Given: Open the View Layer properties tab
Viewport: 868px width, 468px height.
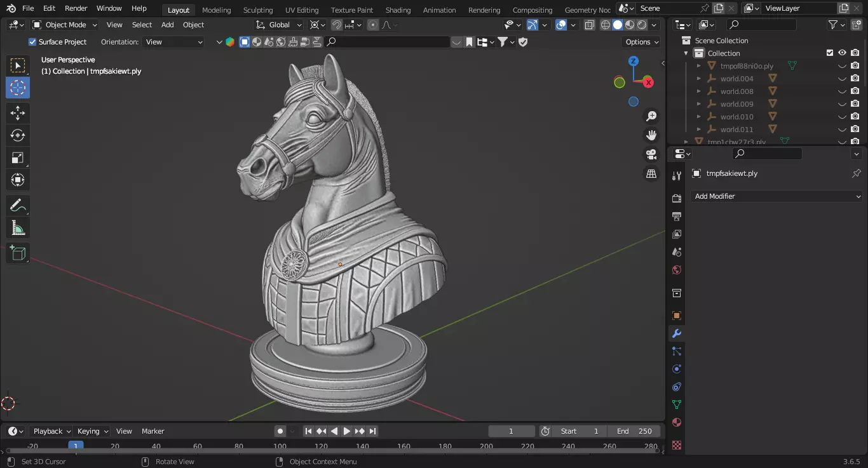Looking at the screenshot, I should 677,234.
